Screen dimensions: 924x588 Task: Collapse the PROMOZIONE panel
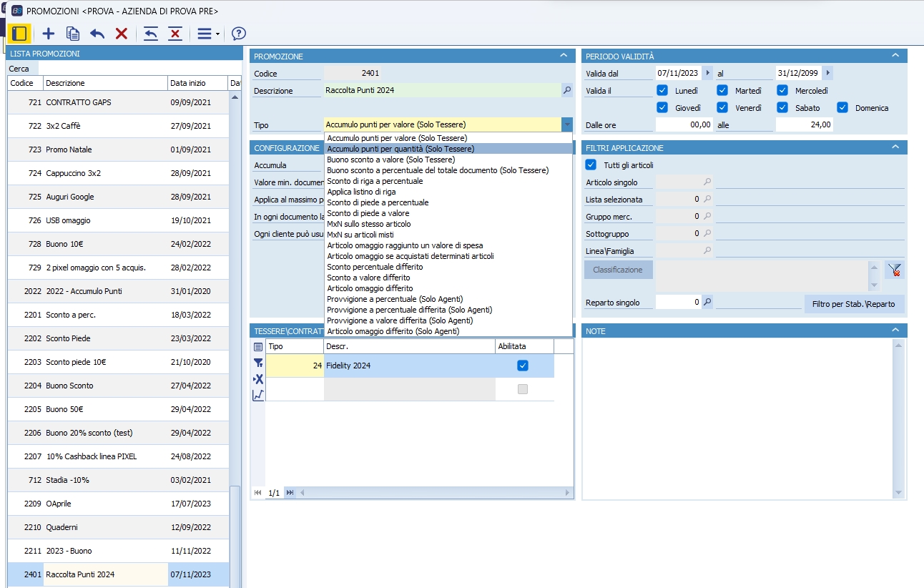pos(564,56)
